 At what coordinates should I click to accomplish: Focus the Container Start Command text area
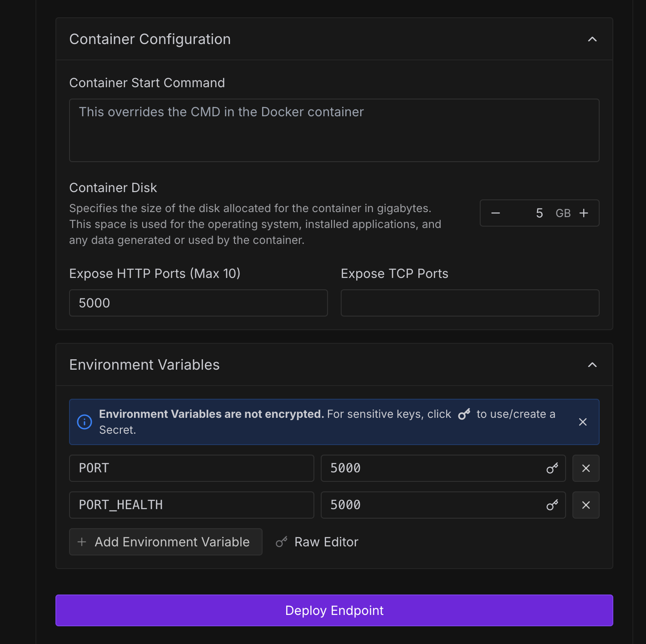334,130
